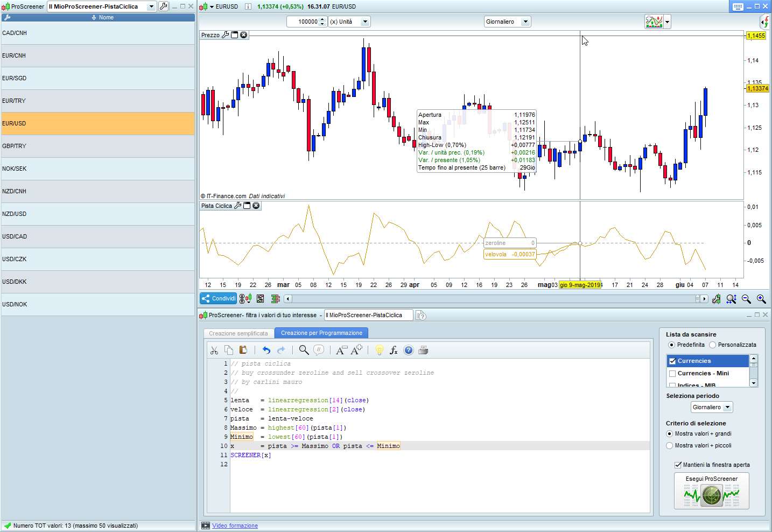This screenshot has width=772, height=532.
Task: Open the on-screen keyboard icon in chart title bar
Action: click(x=738, y=6)
